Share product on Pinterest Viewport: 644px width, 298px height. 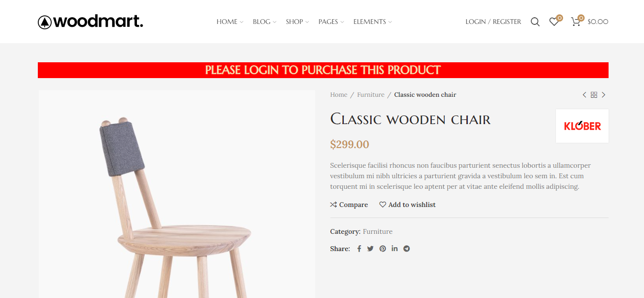[x=383, y=249]
